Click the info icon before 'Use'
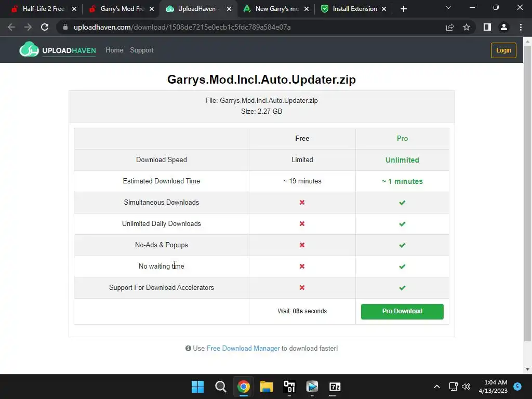Screen dimensions: 532x399 click(188, 349)
